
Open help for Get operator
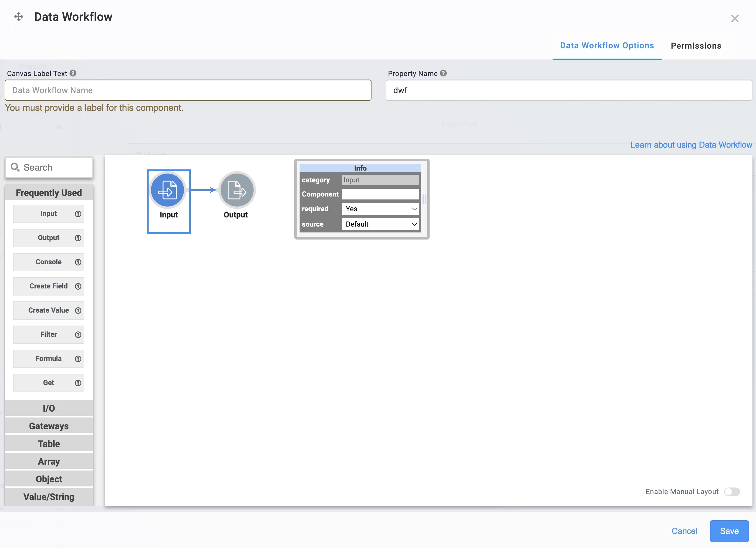[x=78, y=383]
